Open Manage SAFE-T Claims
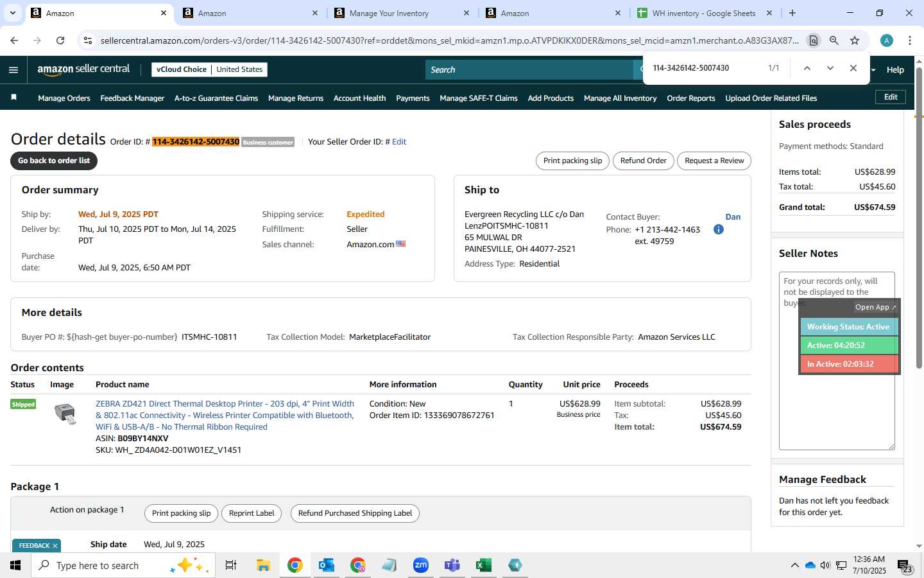Screen dimensions: 924x578 [479, 98]
